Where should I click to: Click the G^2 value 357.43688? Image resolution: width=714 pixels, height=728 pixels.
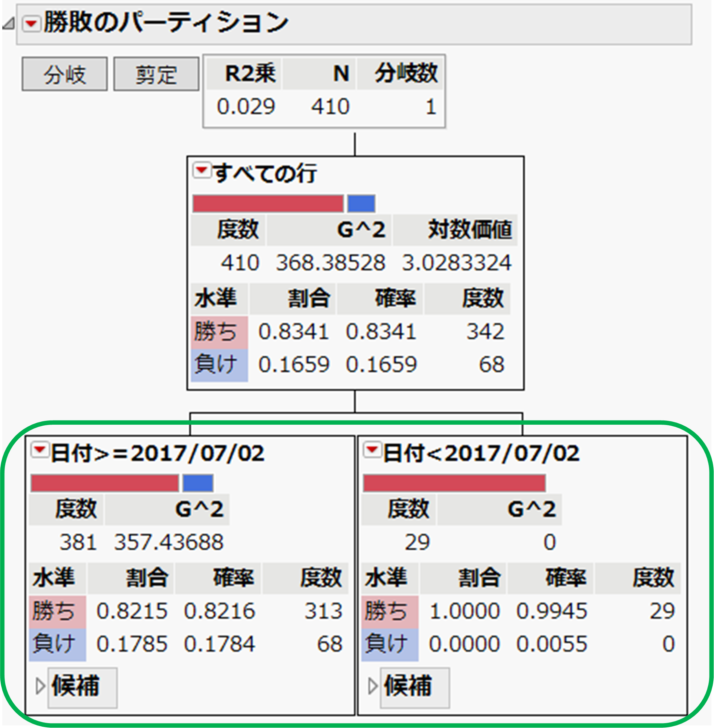pyautogui.click(x=169, y=543)
